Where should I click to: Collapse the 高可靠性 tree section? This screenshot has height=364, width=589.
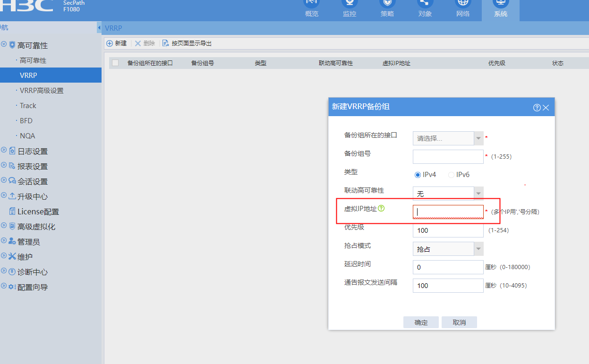pyautogui.click(x=4, y=44)
